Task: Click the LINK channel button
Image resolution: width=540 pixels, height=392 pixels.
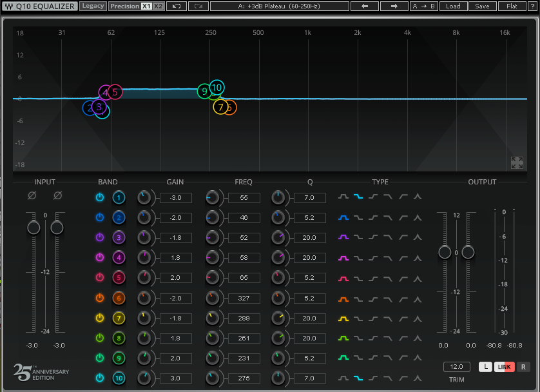Action: point(504,367)
